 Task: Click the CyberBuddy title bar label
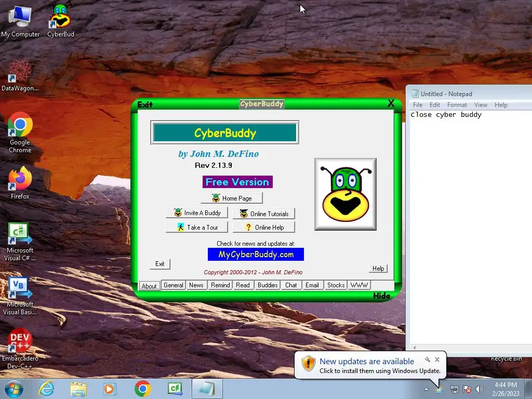(262, 104)
